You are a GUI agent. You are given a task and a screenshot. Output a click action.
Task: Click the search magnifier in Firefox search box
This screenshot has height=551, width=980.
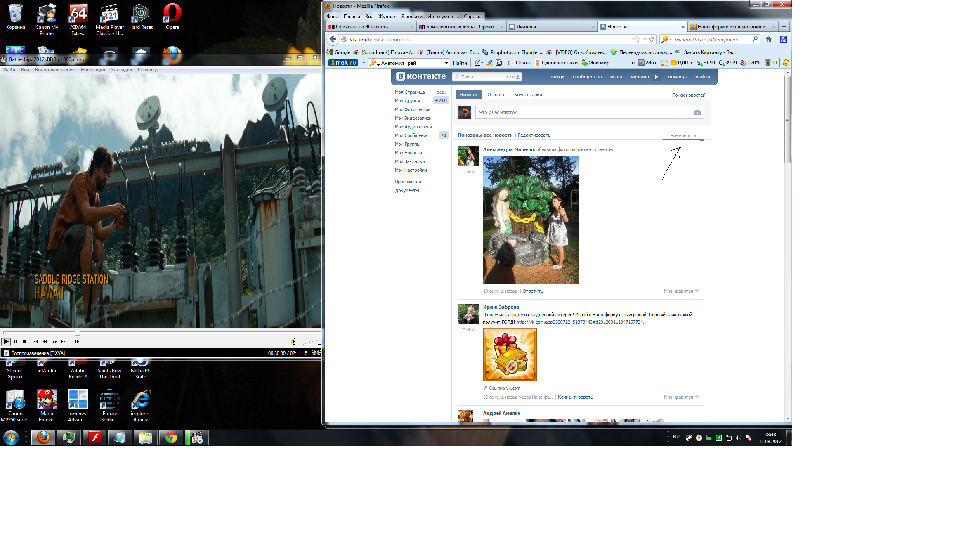click(755, 39)
